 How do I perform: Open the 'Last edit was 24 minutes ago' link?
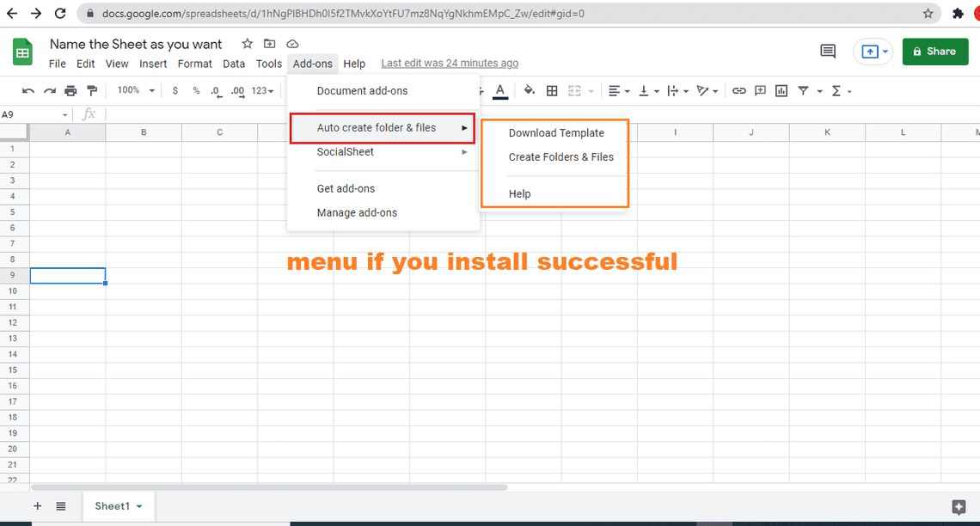coord(450,64)
